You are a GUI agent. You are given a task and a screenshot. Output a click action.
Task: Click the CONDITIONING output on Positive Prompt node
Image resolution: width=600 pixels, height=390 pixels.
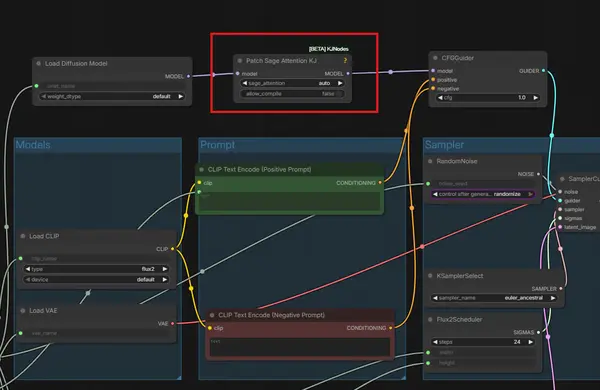[x=380, y=183]
